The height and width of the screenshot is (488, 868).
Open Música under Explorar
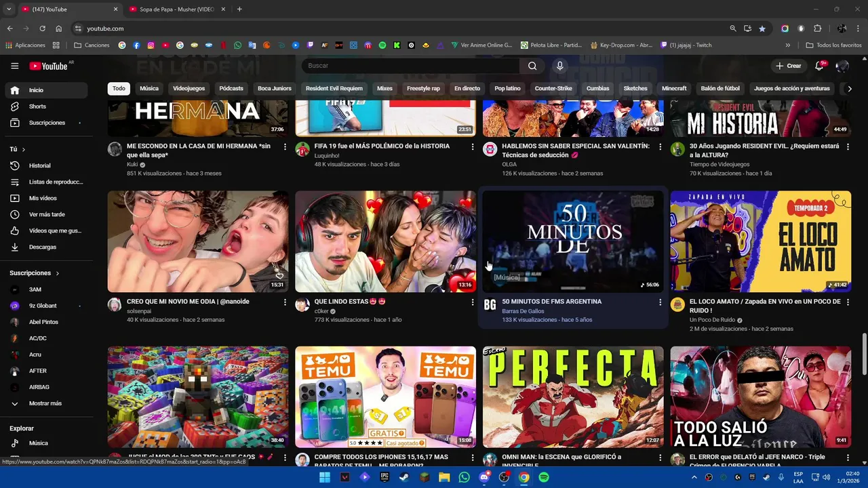[x=46, y=443]
